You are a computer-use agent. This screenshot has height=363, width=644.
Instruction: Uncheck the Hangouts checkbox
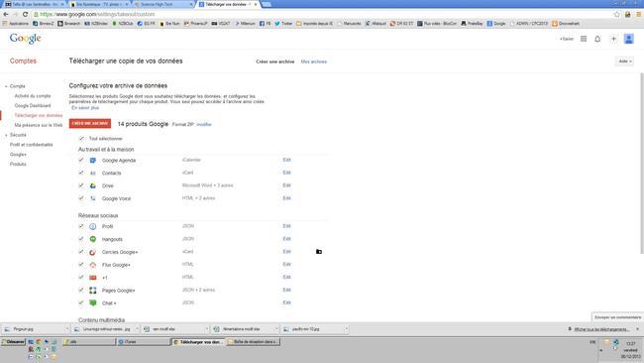click(x=81, y=239)
